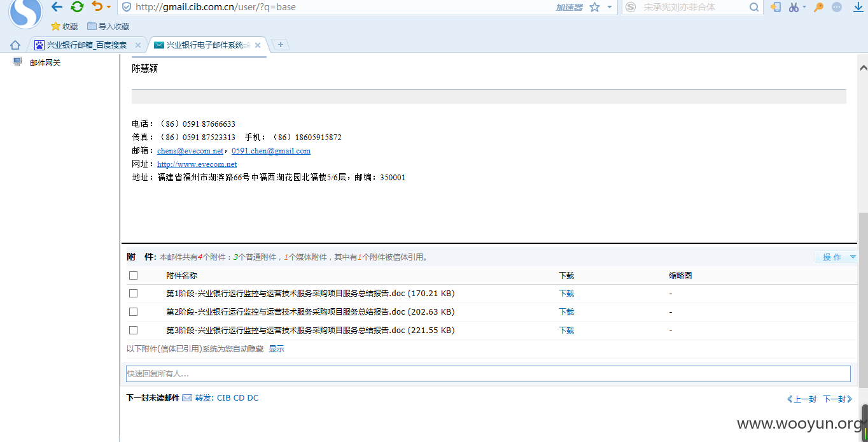Viewport: 868px width, 442px height.
Task: Open the 操作 dropdown in attachments header
Action: coord(836,257)
